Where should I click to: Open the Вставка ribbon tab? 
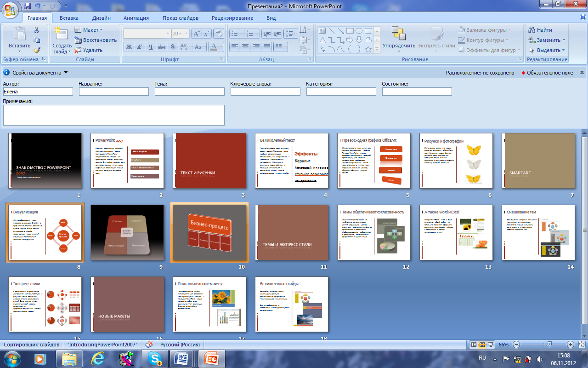[69, 18]
